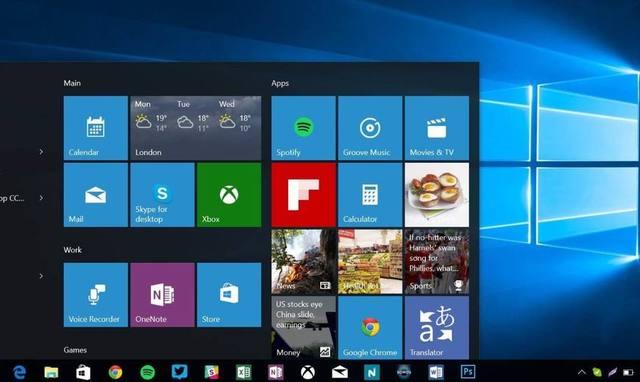Open the Health tile with grocery photo

point(370,261)
